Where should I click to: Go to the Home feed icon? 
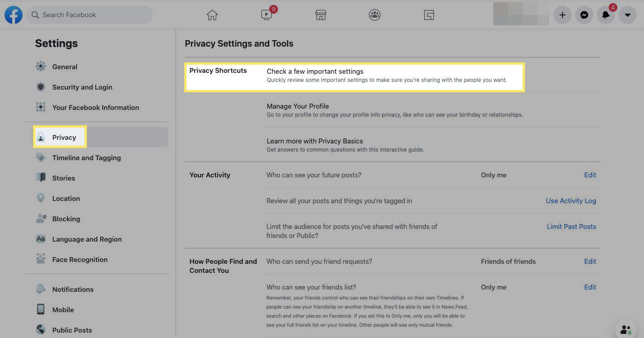point(212,15)
